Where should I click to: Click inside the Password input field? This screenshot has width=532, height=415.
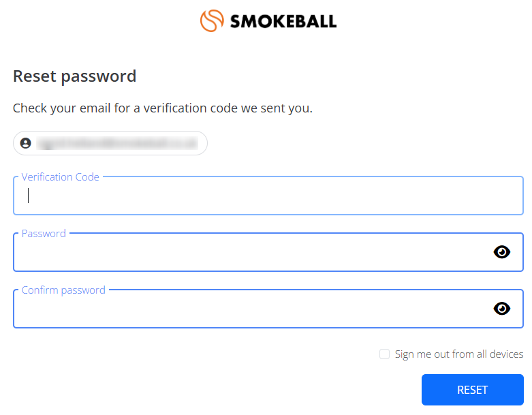(x=251, y=252)
